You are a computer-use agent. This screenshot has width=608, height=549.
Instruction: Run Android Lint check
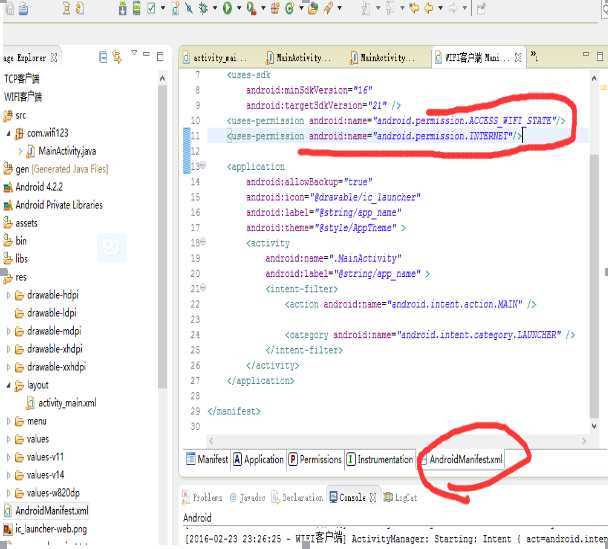[151, 8]
